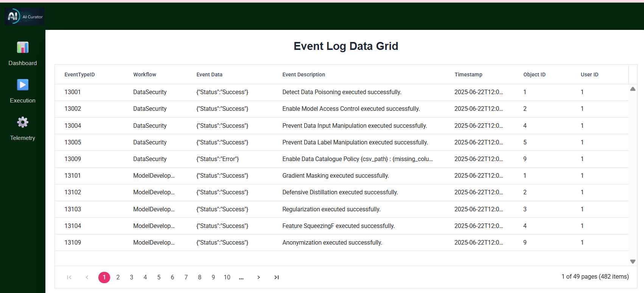Image resolution: width=644 pixels, height=293 pixels.
Task: Go to page 2
Action: [118, 277]
